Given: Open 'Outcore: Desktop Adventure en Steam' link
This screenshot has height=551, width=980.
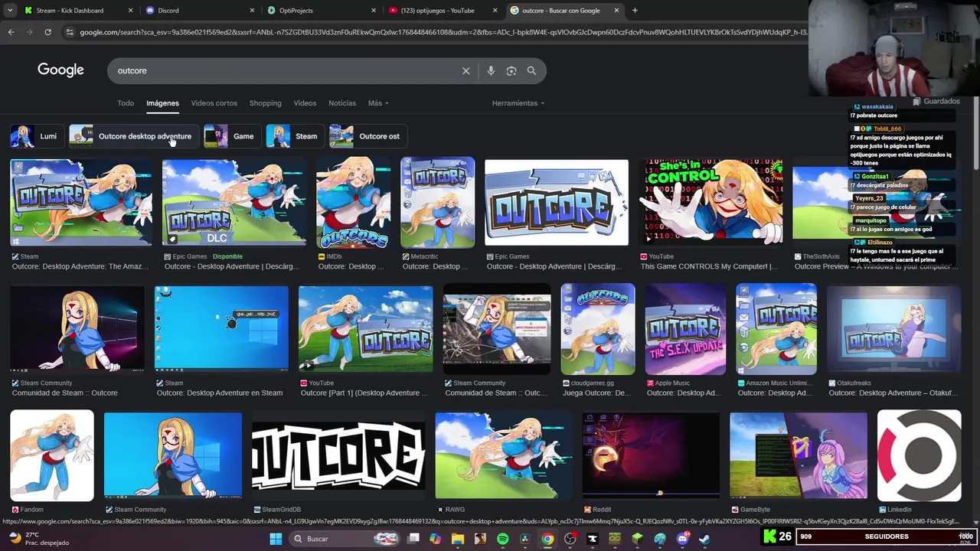Looking at the screenshot, I should tap(220, 393).
